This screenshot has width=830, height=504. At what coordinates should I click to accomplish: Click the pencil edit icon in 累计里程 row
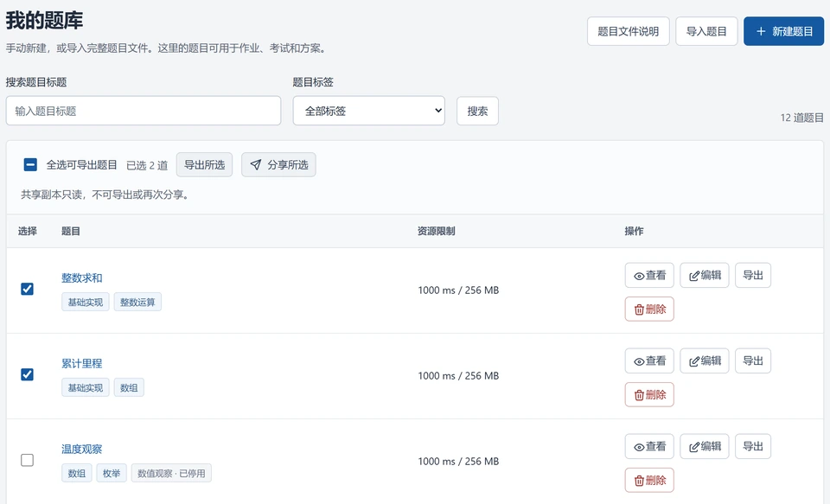[694, 361]
